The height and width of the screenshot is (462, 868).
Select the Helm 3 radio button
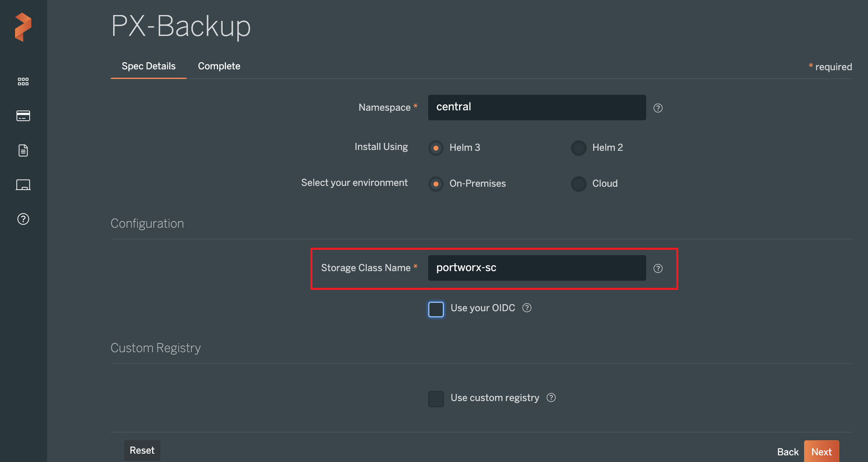coord(436,148)
